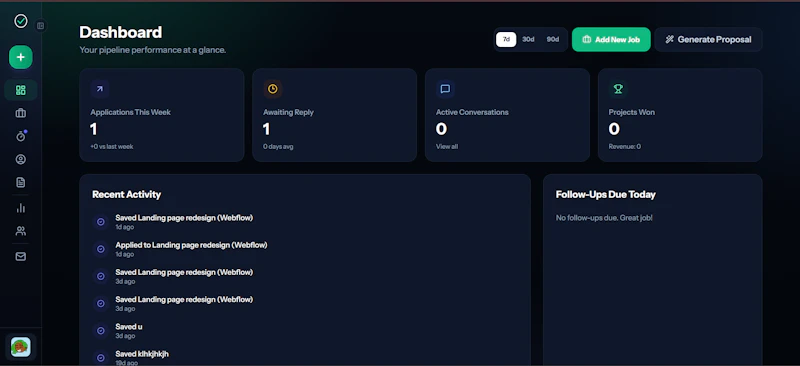
Task: Click the No follow-ups due. Great job! message
Action: click(x=604, y=218)
